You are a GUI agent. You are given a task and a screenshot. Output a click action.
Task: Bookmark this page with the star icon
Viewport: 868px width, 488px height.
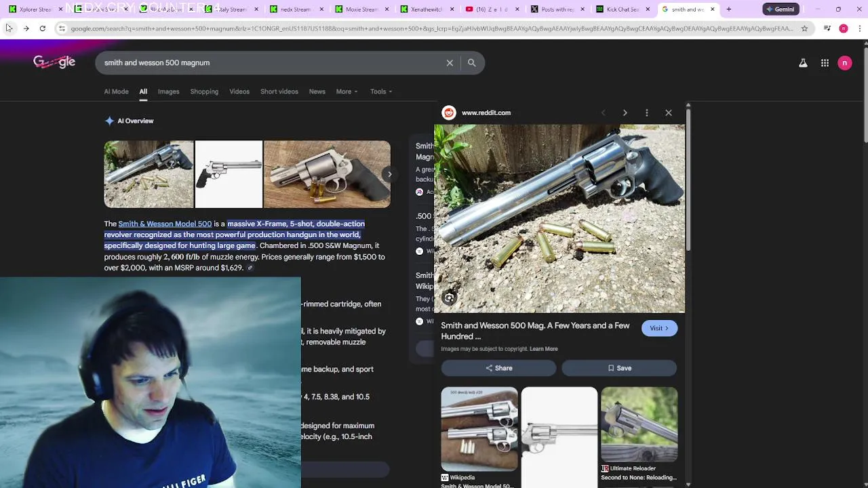[804, 28]
